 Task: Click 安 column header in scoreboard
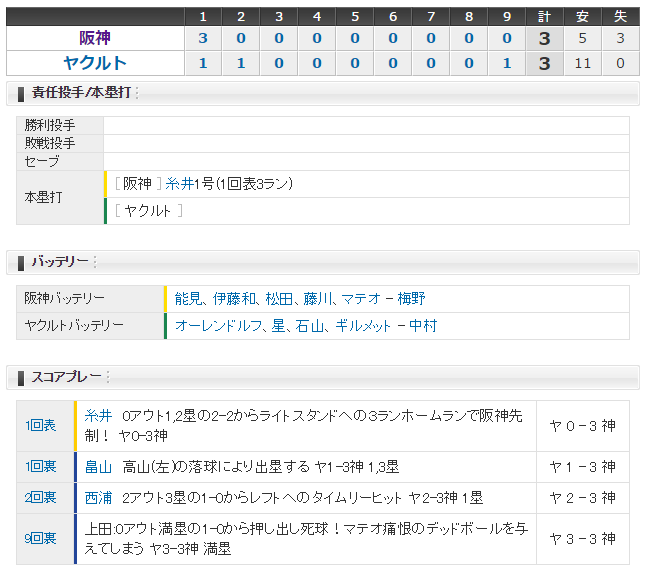583,16
